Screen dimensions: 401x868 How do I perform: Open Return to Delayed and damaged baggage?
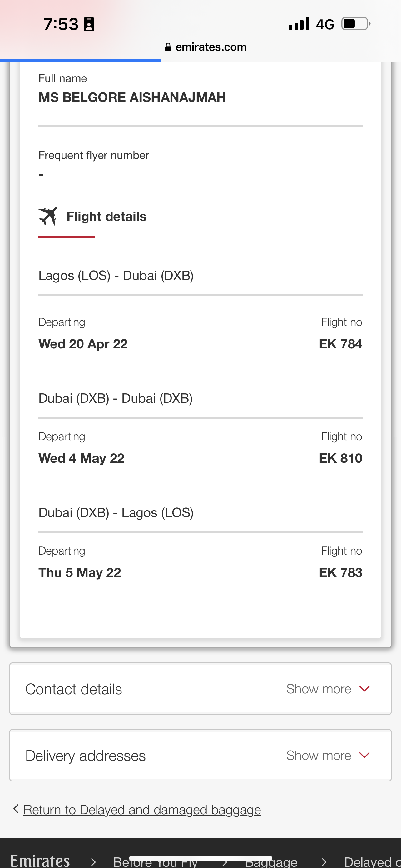[142, 809]
